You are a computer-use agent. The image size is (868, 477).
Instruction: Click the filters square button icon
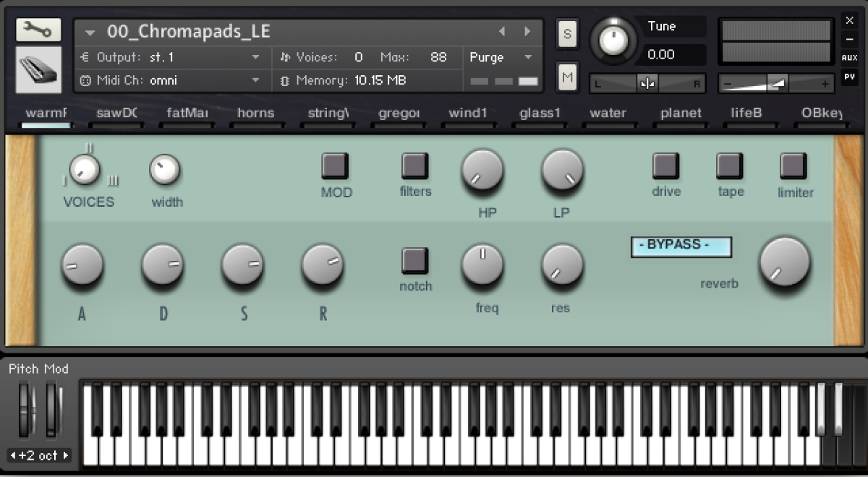click(414, 165)
